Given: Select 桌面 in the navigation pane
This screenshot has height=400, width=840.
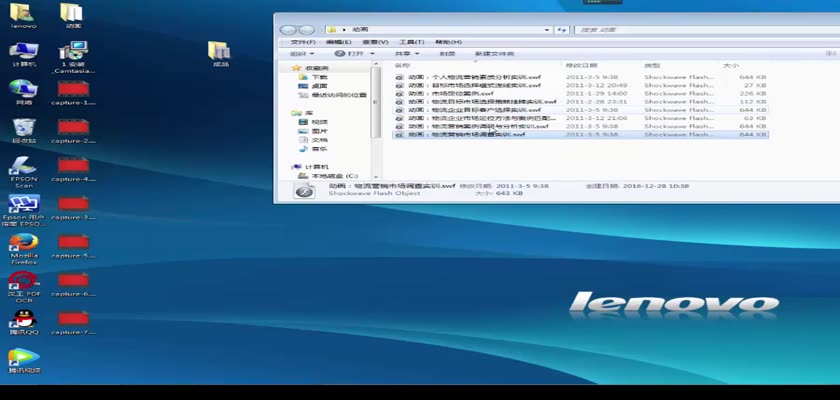Looking at the screenshot, I should (x=313, y=86).
